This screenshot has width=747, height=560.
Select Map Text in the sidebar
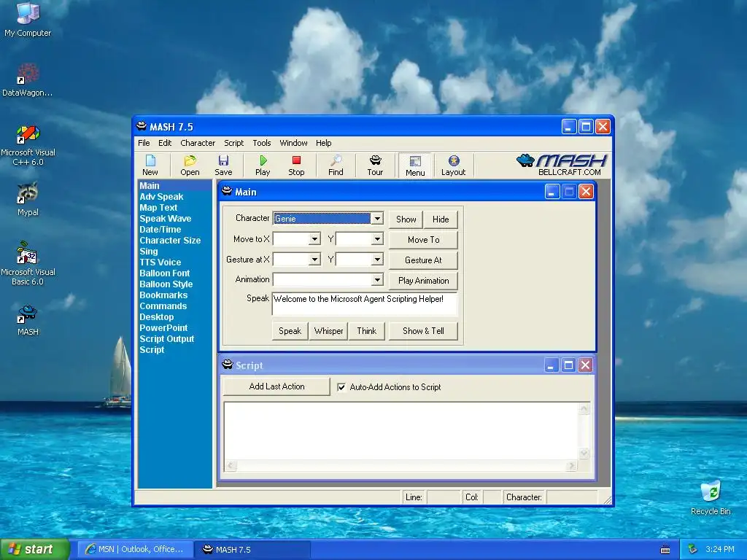pyautogui.click(x=158, y=208)
